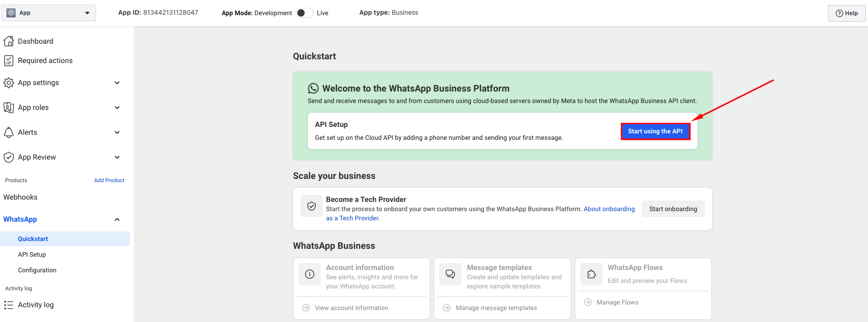Expand the App settings chevron
868x322 pixels.
[117, 83]
